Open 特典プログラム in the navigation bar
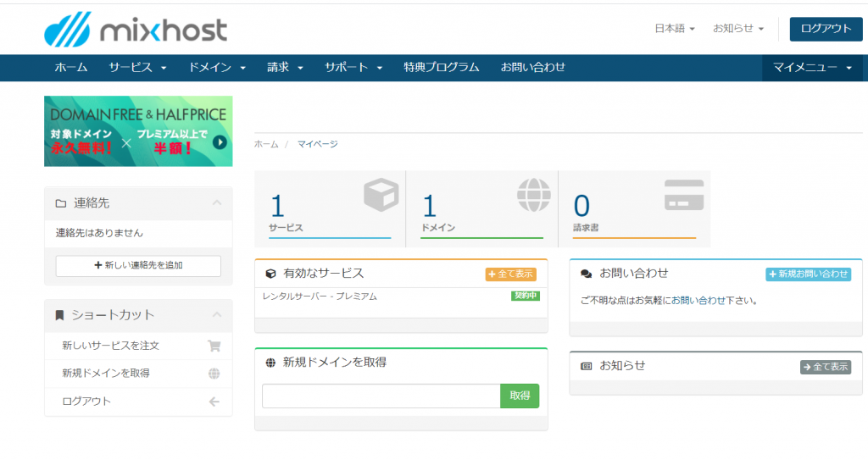 coord(441,68)
